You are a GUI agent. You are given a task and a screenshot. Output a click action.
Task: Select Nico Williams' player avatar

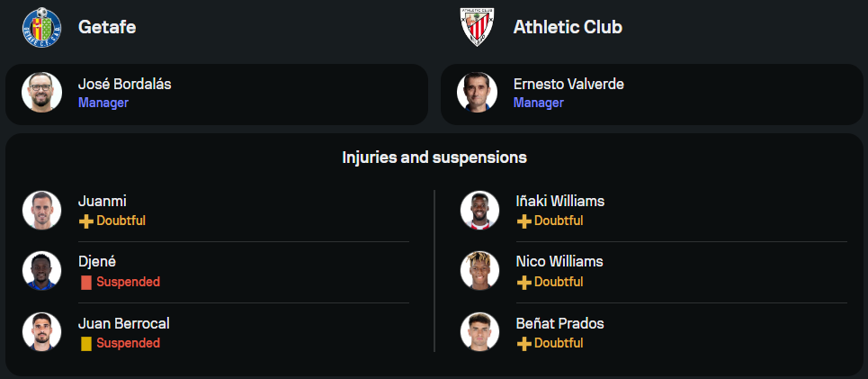pos(479,271)
